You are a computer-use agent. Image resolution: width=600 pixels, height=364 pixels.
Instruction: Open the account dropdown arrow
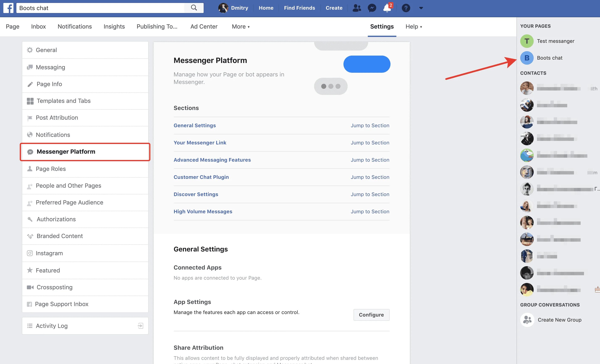[421, 8]
